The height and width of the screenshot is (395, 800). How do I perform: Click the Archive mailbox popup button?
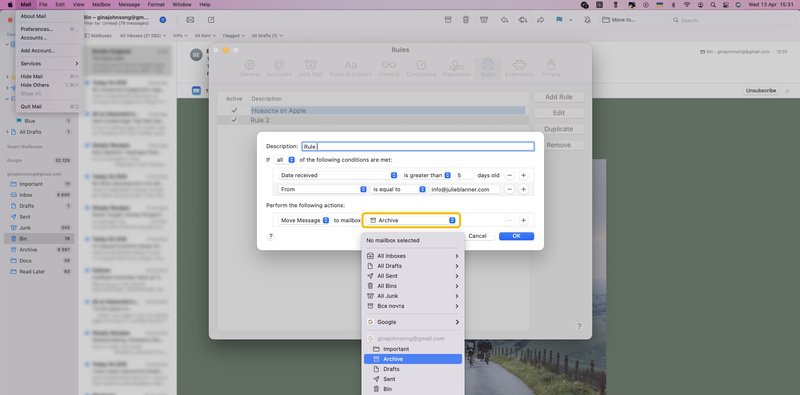point(412,220)
